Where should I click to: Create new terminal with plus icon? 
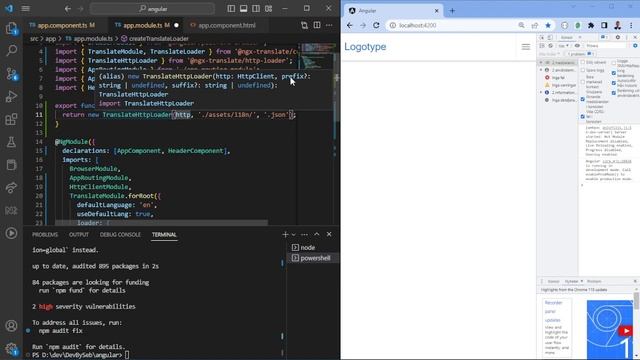(x=285, y=234)
